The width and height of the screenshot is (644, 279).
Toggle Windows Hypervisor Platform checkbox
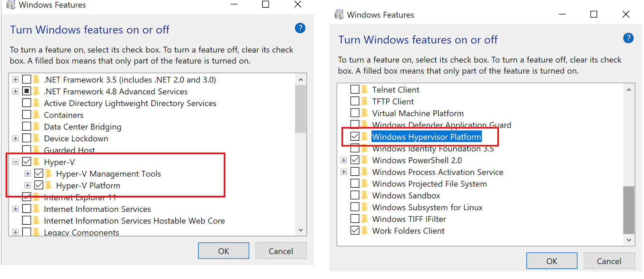[355, 136]
